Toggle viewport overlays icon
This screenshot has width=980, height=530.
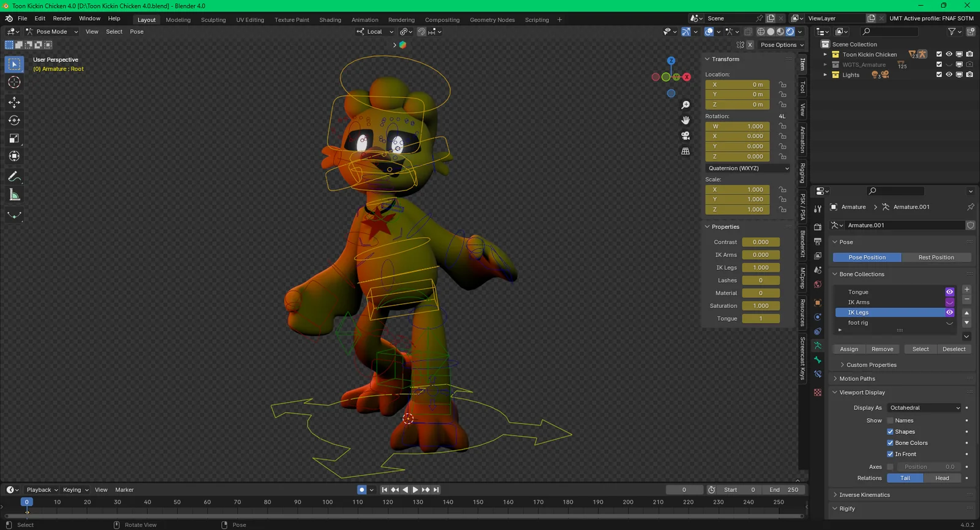[x=709, y=32]
